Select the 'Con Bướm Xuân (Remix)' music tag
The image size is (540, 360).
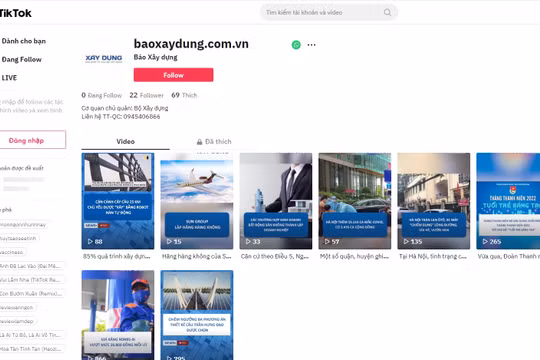click(32, 294)
